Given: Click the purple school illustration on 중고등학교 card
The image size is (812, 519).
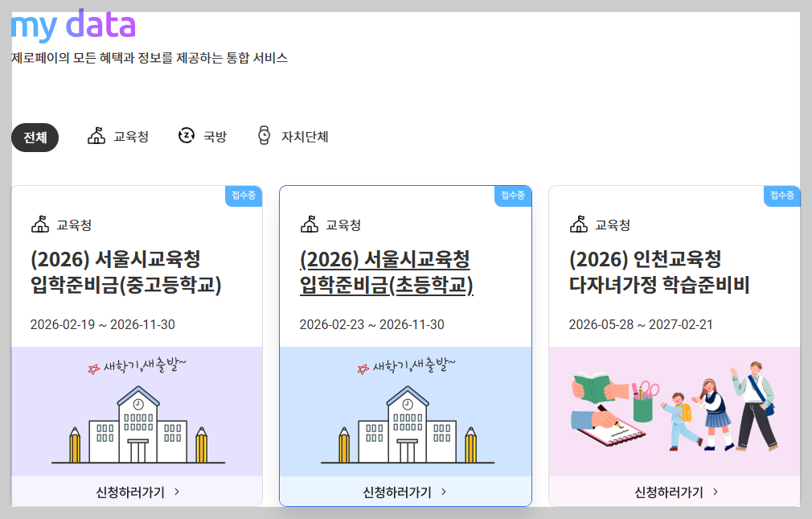Looking at the screenshot, I should (x=137, y=412).
